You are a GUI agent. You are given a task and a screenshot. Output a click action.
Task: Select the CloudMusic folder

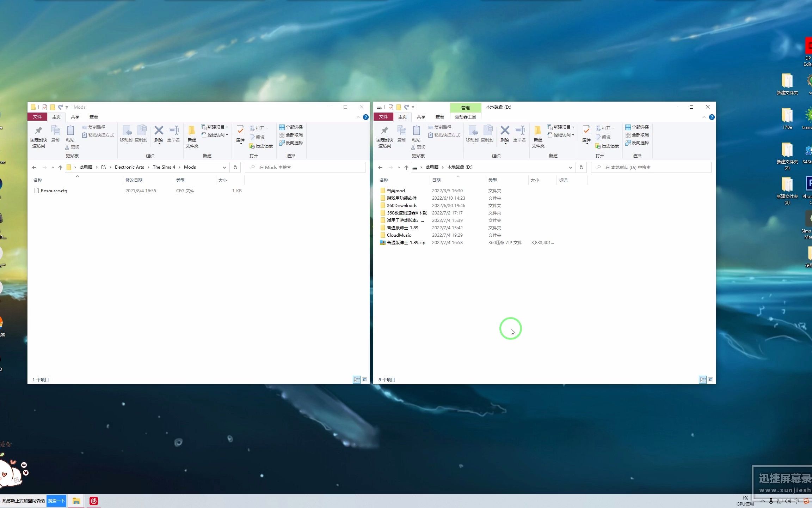399,235
